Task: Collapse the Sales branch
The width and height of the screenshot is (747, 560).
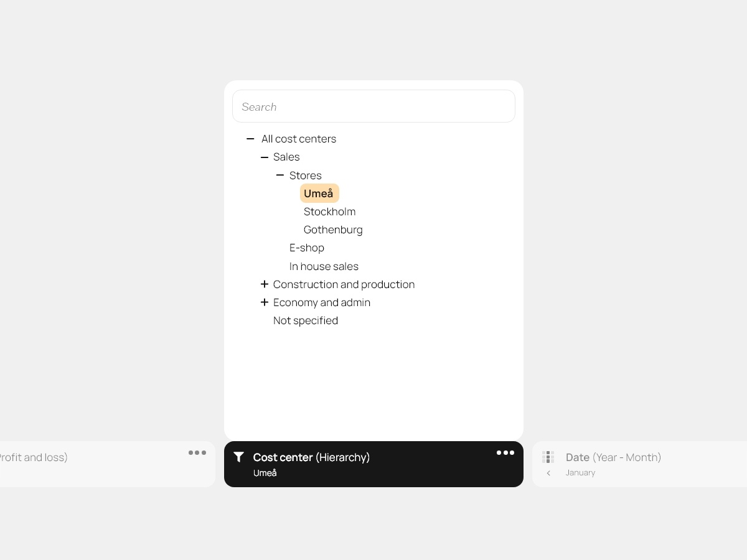Action: point(265,157)
